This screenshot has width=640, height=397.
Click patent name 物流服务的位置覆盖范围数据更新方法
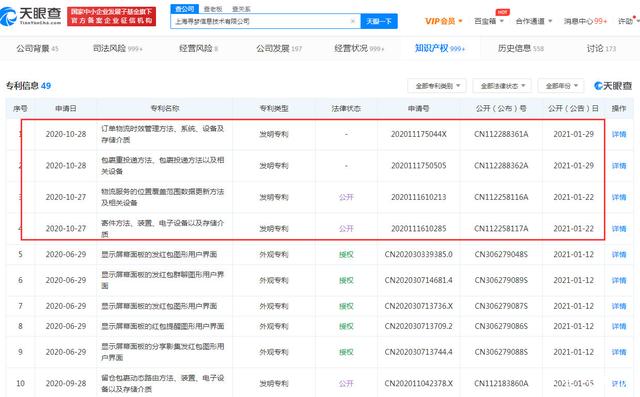tap(162, 197)
